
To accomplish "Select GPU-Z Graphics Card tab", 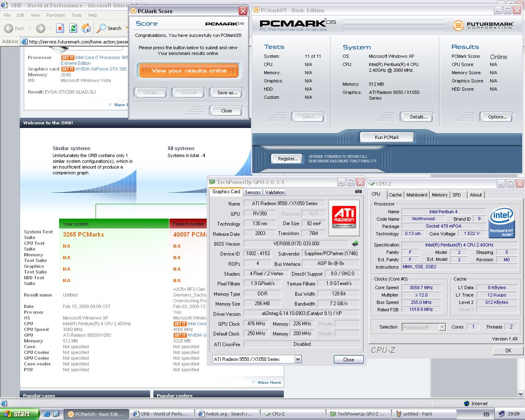I will (226, 192).
